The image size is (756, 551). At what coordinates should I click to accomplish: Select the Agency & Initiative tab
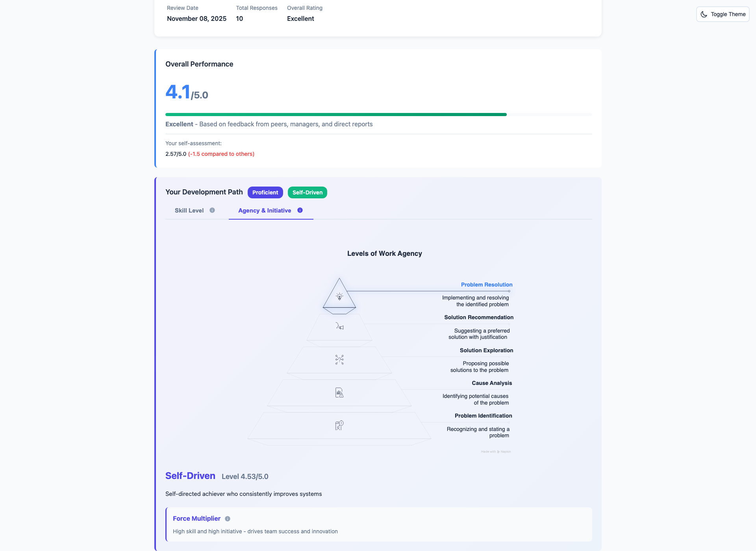[x=265, y=211]
